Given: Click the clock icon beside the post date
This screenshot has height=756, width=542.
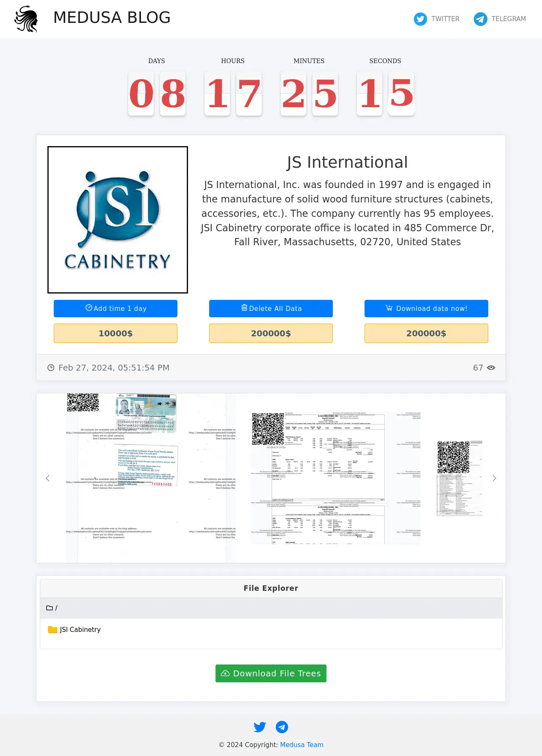Looking at the screenshot, I should point(51,368).
